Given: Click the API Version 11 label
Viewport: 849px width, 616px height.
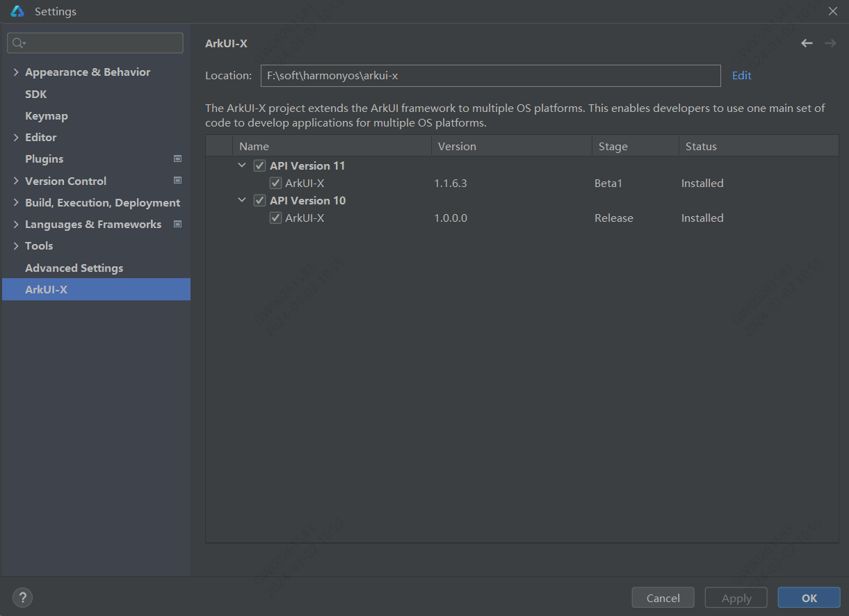Looking at the screenshot, I should coord(307,165).
